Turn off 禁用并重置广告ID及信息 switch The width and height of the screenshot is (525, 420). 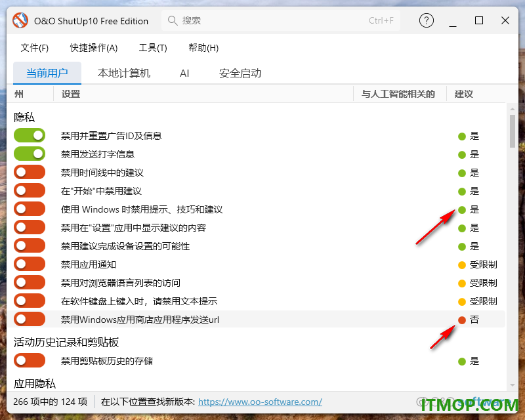click(x=30, y=135)
